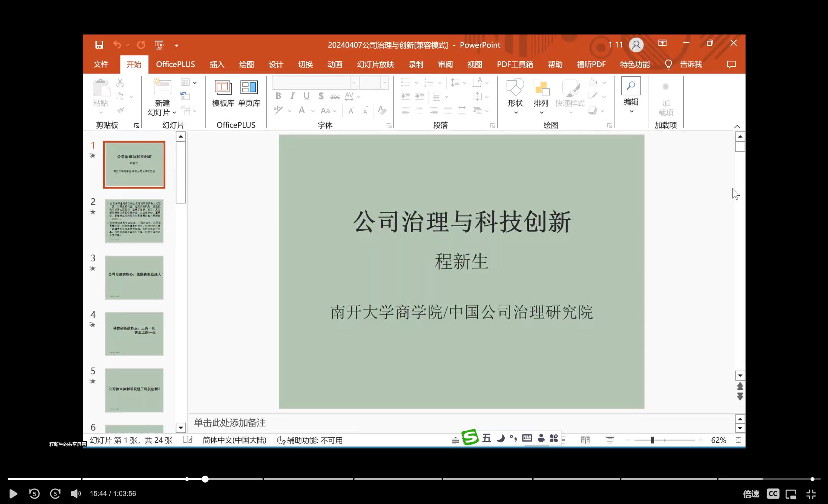This screenshot has height=504, width=828.
Task: Click the 编辑 search icon
Action: [x=631, y=86]
